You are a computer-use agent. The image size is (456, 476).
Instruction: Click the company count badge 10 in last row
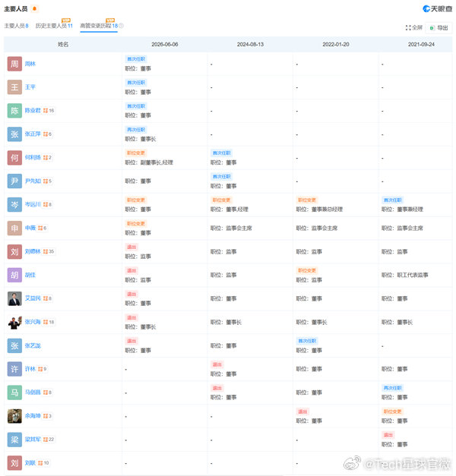(43, 462)
